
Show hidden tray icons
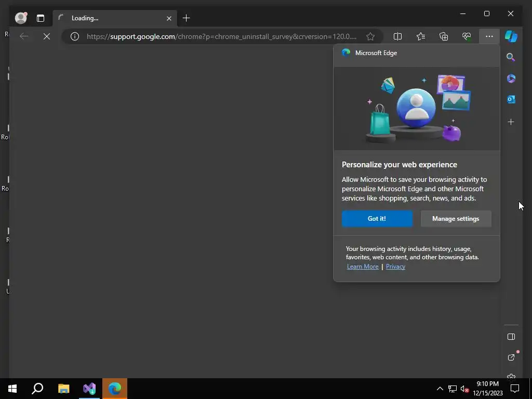click(x=440, y=389)
